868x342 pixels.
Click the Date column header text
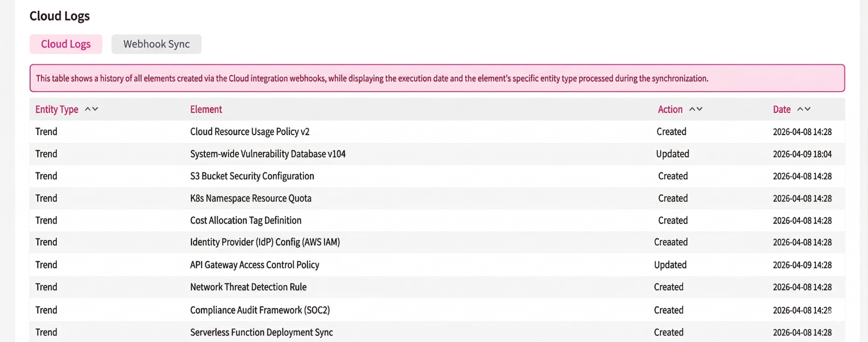[782, 109]
